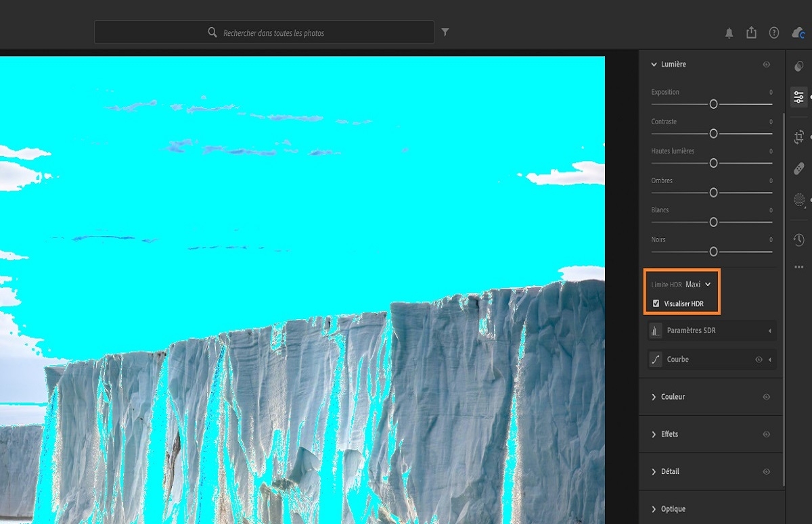Open the Versions history panel
812x524 pixels.
pyautogui.click(x=798, y=239)
